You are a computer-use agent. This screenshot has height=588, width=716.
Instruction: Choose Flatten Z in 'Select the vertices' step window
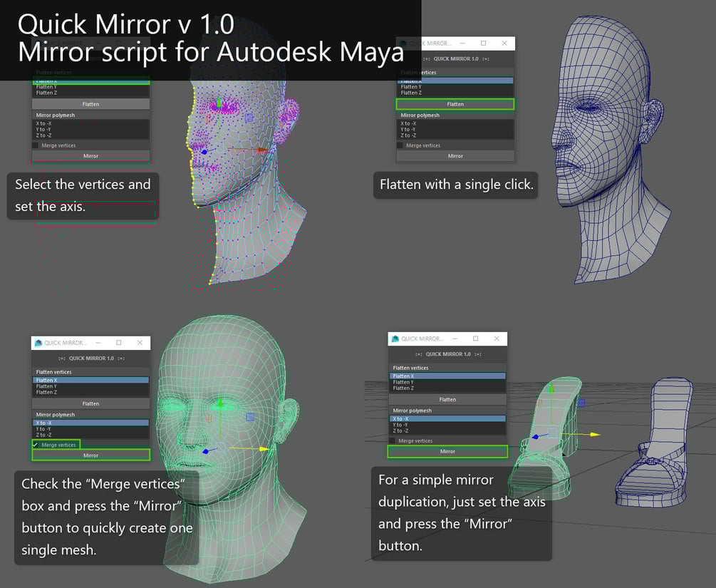tap(90, 93)
